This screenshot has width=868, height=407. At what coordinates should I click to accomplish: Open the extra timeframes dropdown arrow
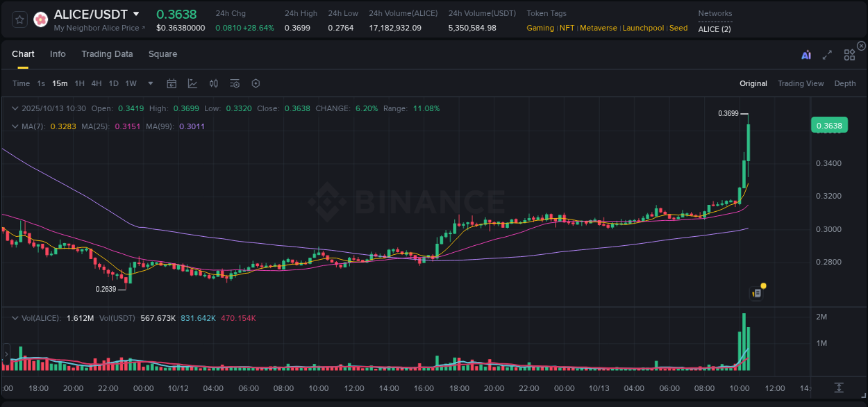pyautogui.click(x=149, y=83)
